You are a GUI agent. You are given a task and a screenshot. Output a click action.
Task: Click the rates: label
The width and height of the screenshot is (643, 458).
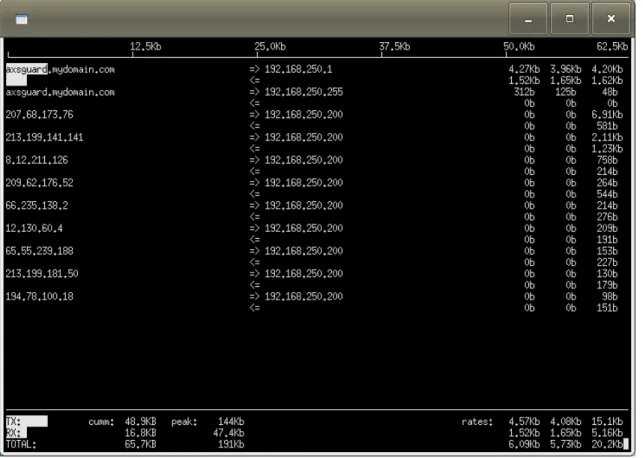point(477,422)
